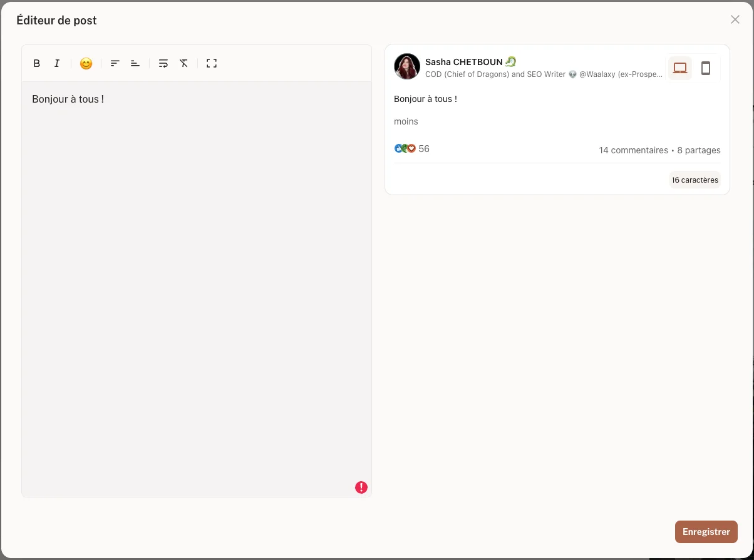The height and width of the screenshot is (560, 754).
Task: Click the "moins" link in preview
Action: [406, 121]
